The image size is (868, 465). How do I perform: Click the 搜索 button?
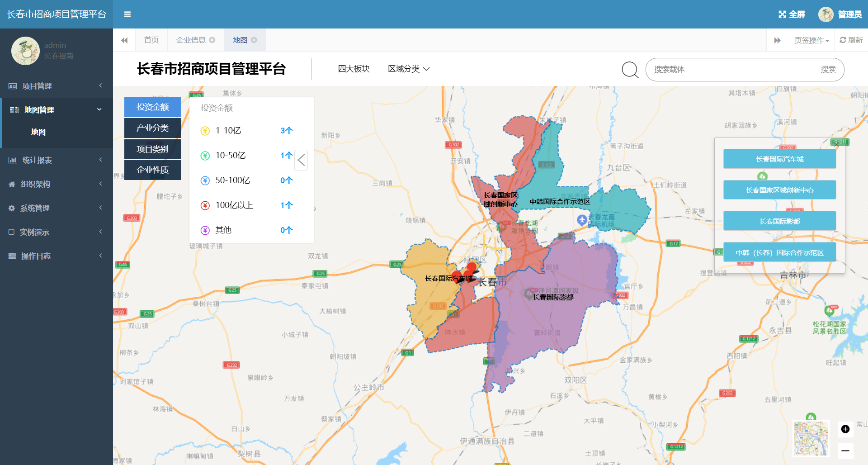click(x=828, y=70)
